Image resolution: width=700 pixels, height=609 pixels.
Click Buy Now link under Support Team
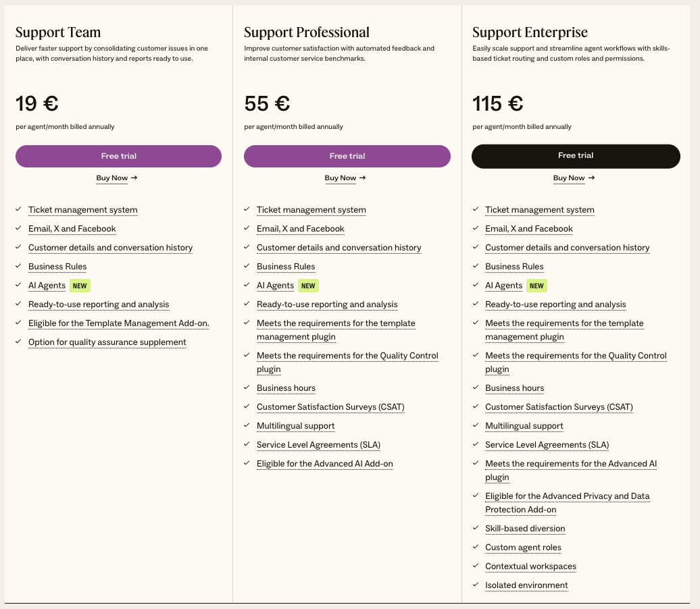point(112,178)
